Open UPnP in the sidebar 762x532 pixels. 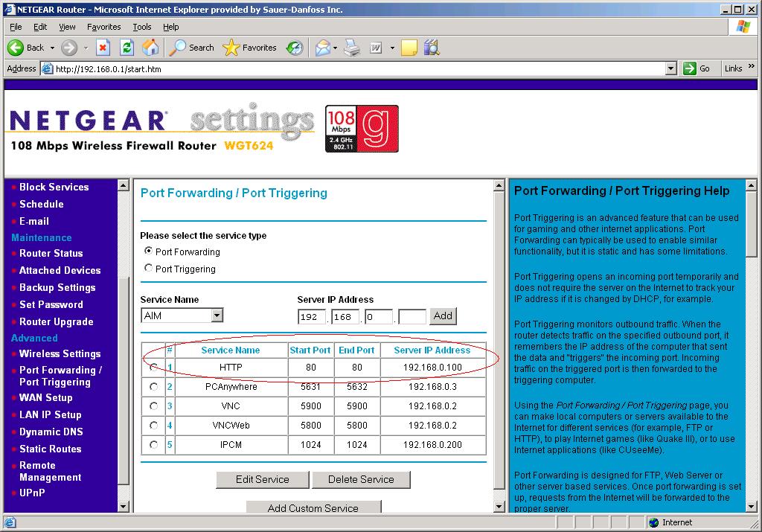pyautogui.click(x=32, y=493)
